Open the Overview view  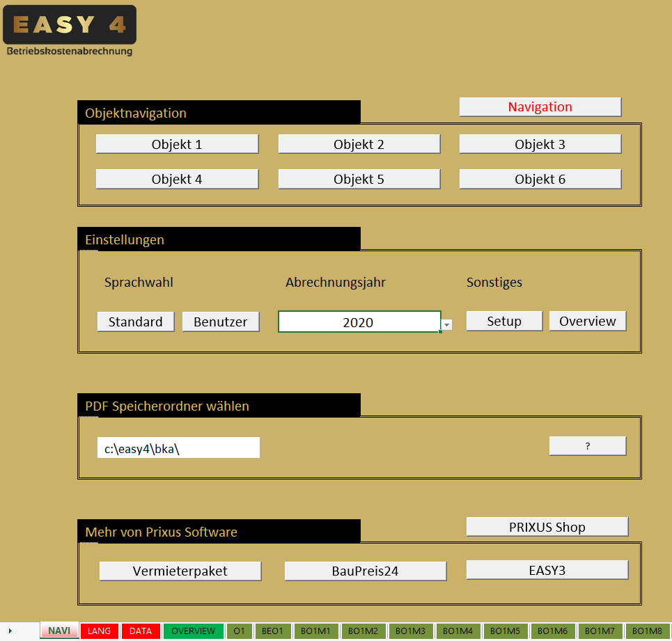pyautogui.click(x=587, y=321)
